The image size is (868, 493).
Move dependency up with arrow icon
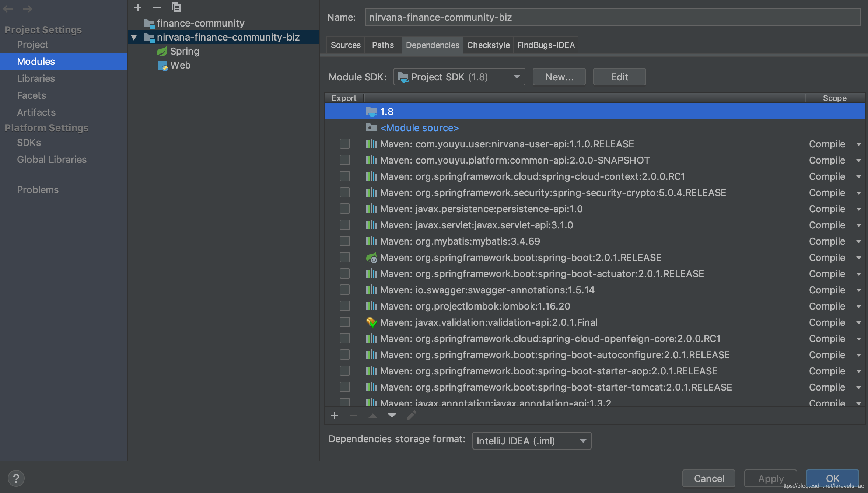point(373,416)
